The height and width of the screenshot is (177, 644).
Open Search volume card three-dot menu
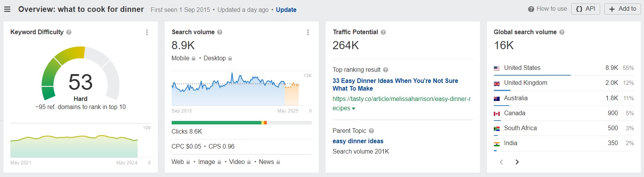308,32
